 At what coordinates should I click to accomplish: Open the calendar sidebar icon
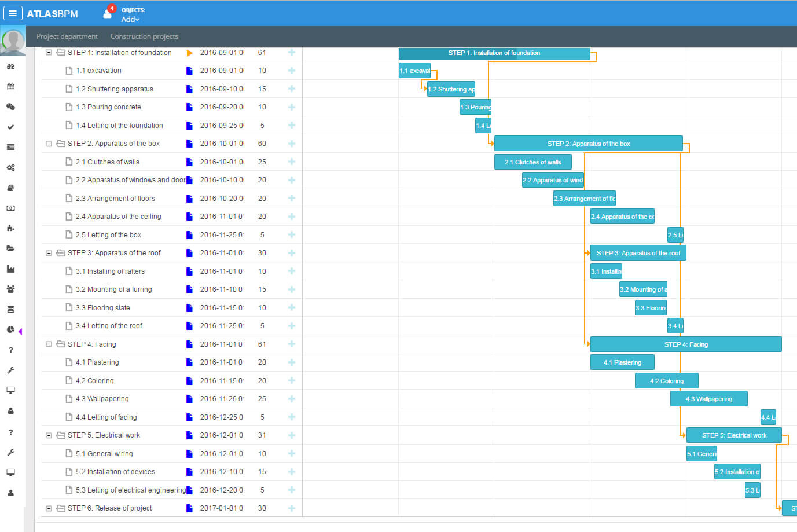coord(10,87)
